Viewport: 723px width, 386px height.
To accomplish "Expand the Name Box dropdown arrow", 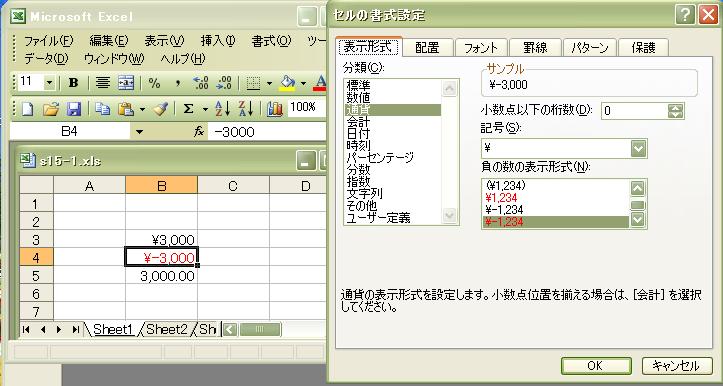I will tap(139, 132).
